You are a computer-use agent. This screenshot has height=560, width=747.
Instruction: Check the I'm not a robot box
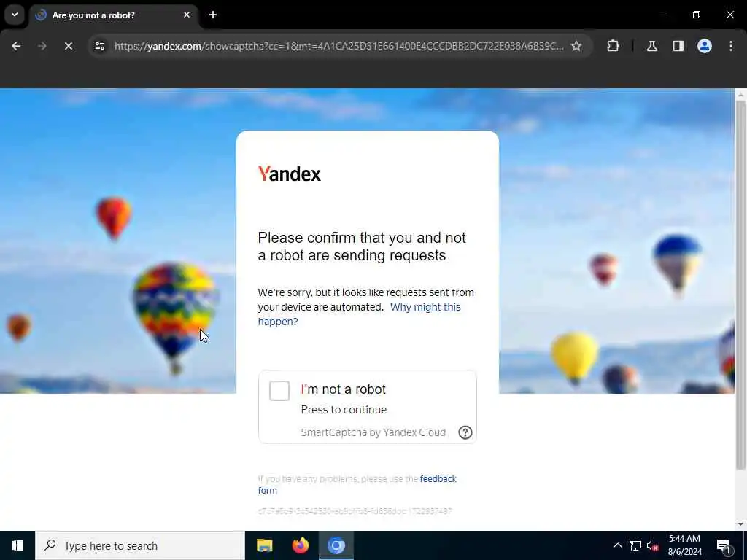point(279,391)
